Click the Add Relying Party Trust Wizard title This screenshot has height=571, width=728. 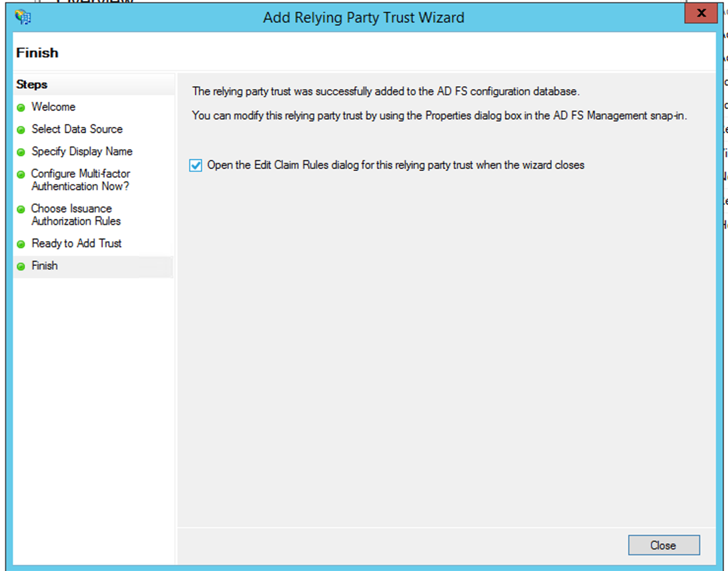(364, 17)
